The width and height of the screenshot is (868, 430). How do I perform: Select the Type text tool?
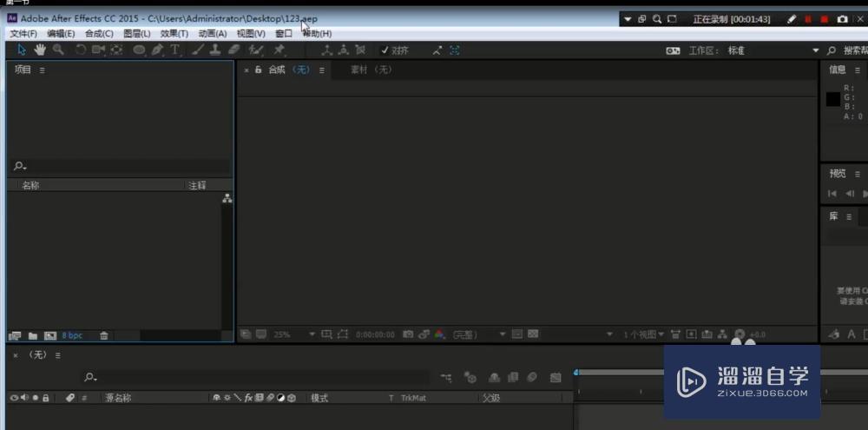[175, 50]
